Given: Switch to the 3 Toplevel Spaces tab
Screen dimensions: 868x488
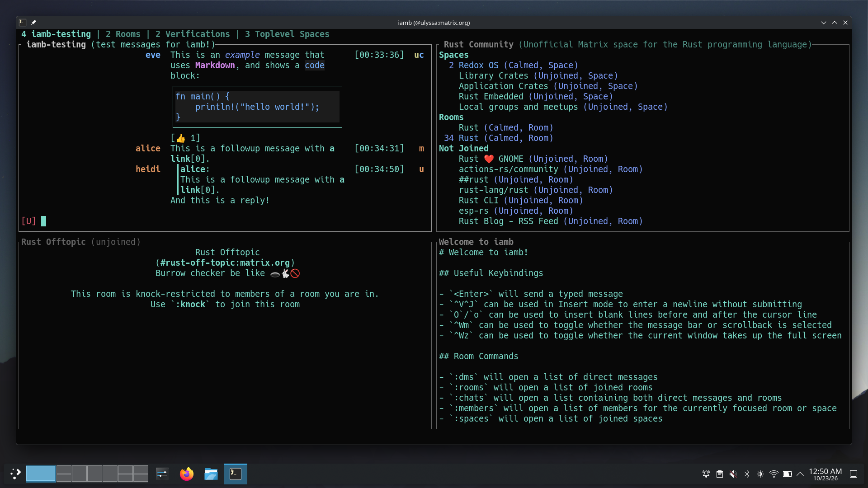Looking at the screenshot, I should pyautogui.click(x=287, y=34).
